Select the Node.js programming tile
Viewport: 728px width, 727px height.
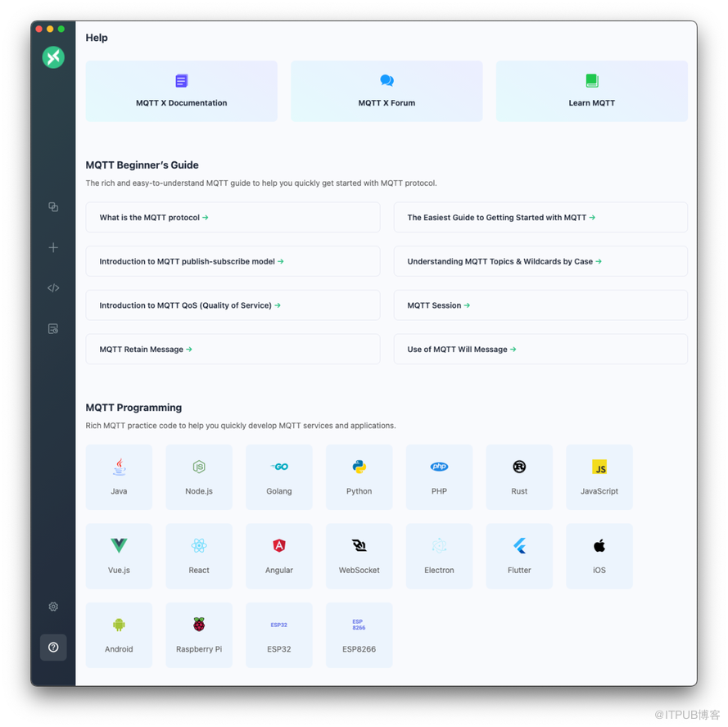pyautogui.click(x=199, y=477)
